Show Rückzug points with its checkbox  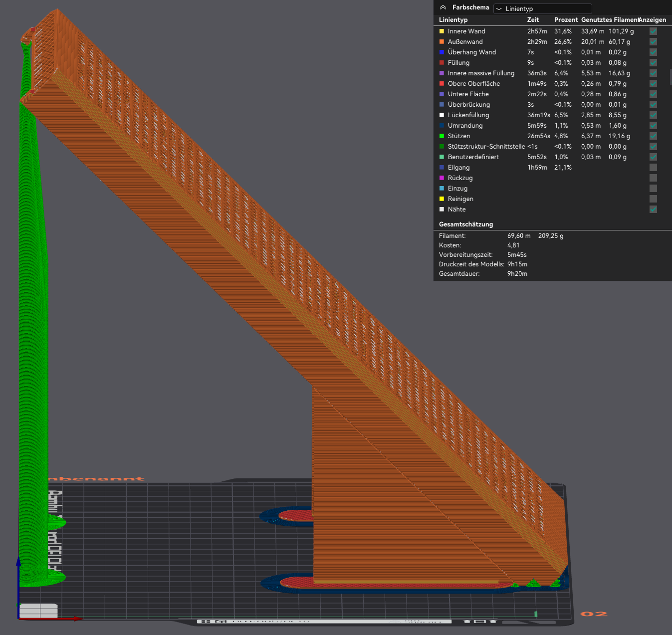[653, 178]
